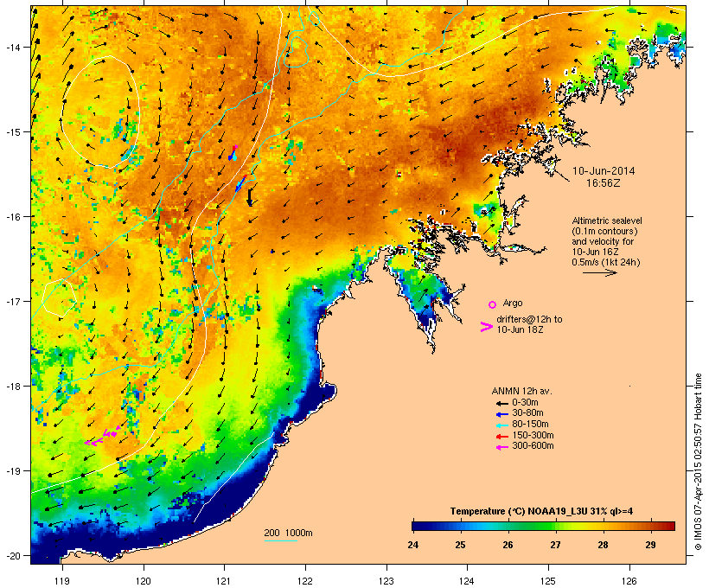Click the temperature color bar
The height and width of the screenshot is (588, 709).
[x=543, y=526]
